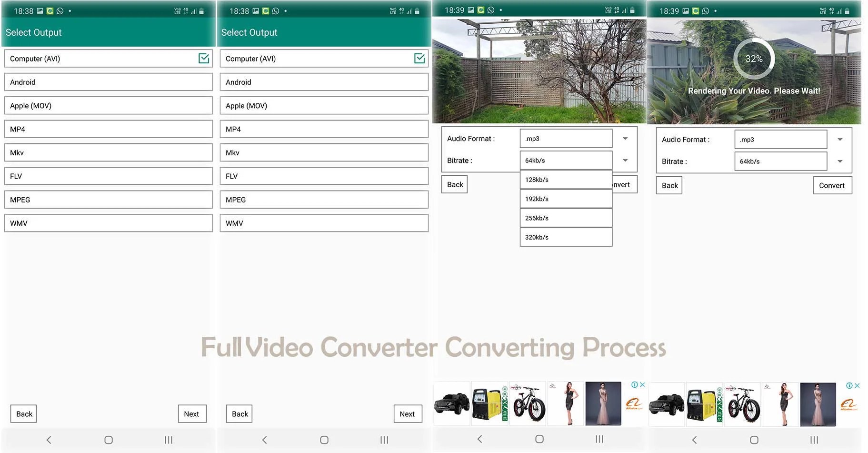Image resolution: width=868 pixels, height=453 pixels.
Task: Expand the Bitrate dropdown
Action: (x=625, y=160)
